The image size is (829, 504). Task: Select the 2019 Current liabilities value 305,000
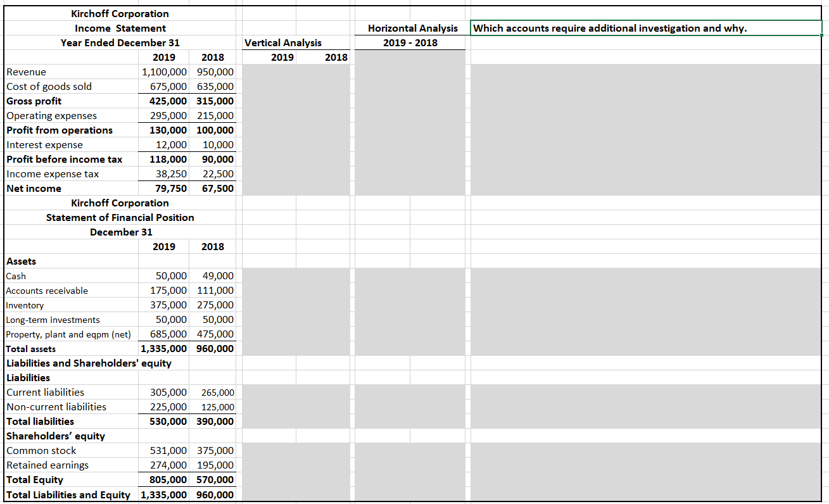[x=168, y=393]
